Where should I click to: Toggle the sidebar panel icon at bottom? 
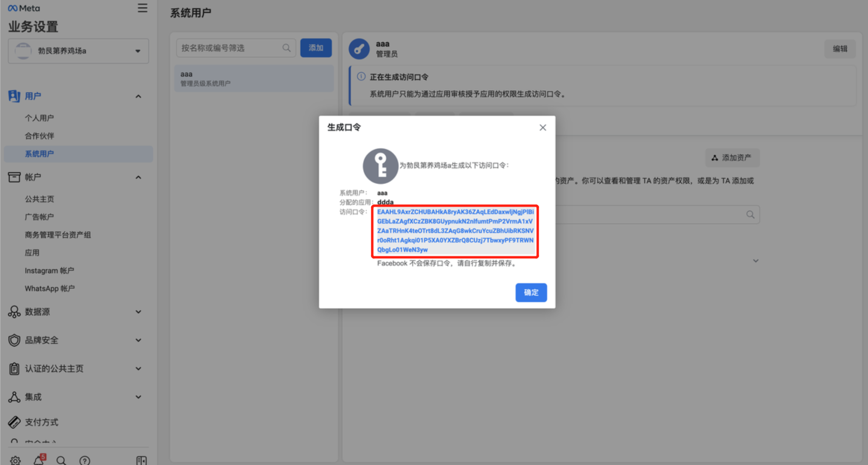pyautogui.click(x=141, y=460)
